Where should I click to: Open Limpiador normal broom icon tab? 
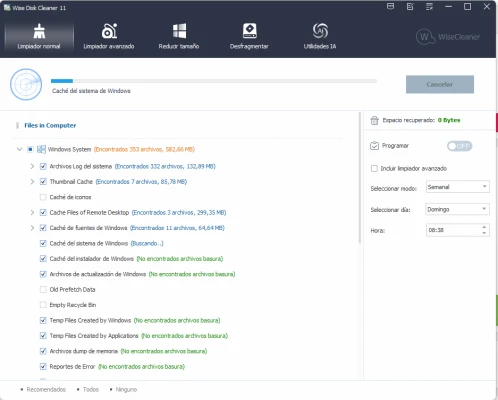click(39, 36)
